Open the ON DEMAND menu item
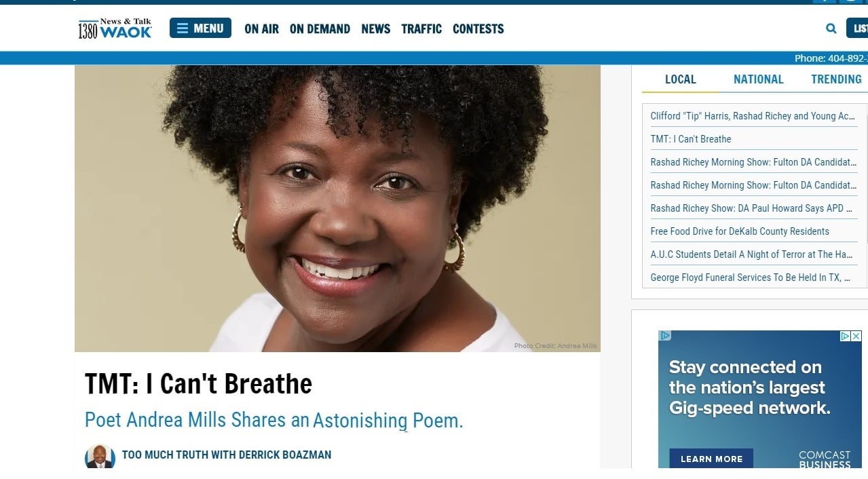The image size is (868, 479). tap(320, 28)
